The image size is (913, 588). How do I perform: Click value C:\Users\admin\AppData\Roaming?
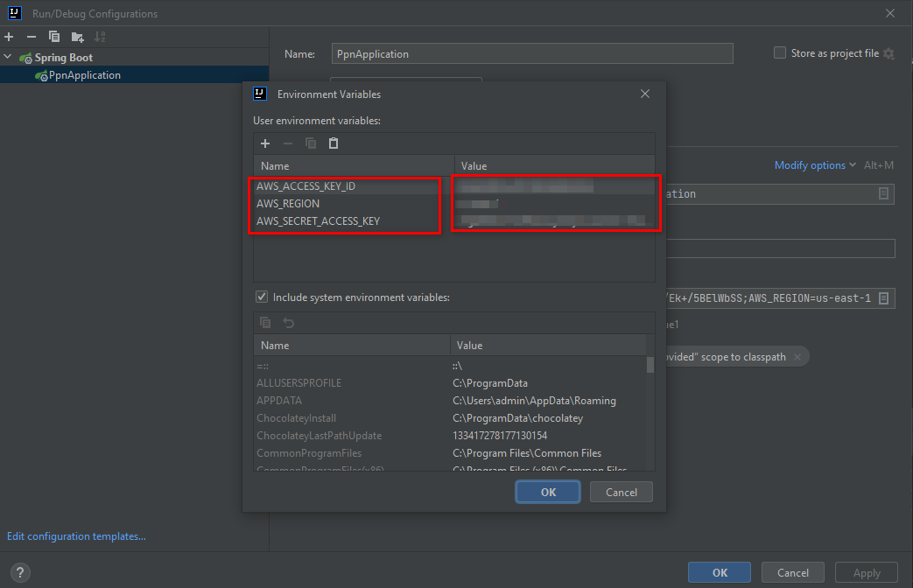tap(535, 401)
